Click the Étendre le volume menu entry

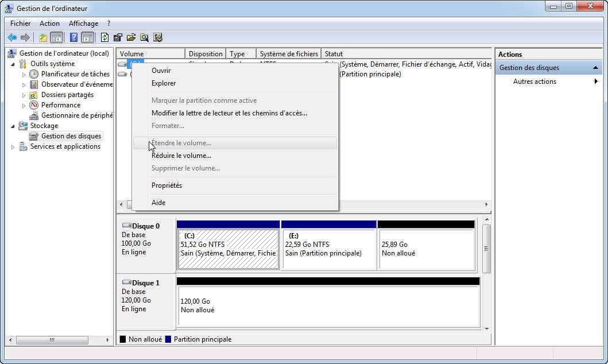[x=235, y=143]
